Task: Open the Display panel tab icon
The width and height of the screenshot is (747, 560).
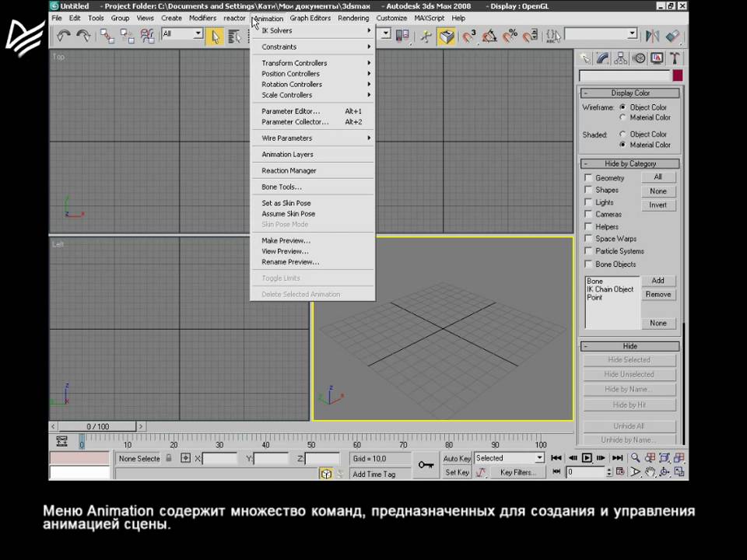Action: tap(657, 58)
